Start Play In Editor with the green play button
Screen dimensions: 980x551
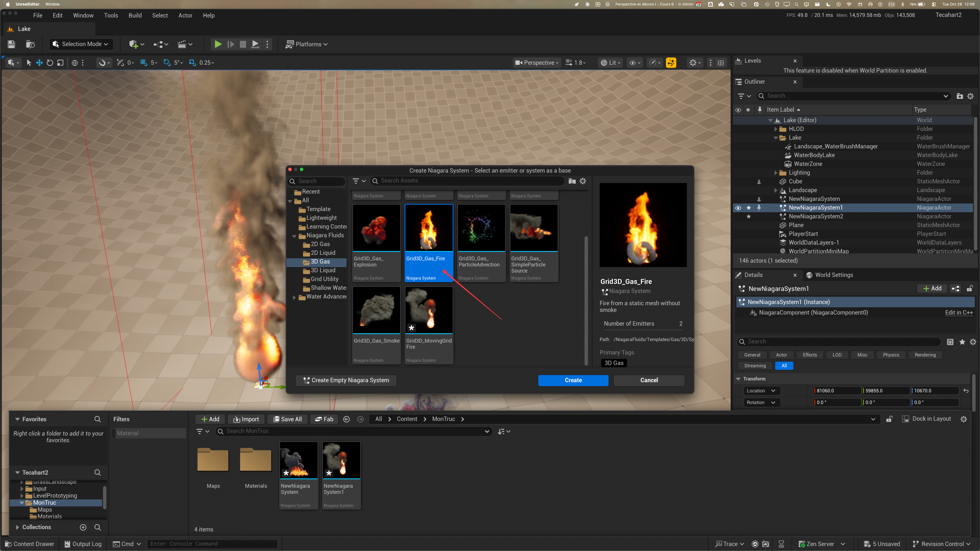pos(218,44)
